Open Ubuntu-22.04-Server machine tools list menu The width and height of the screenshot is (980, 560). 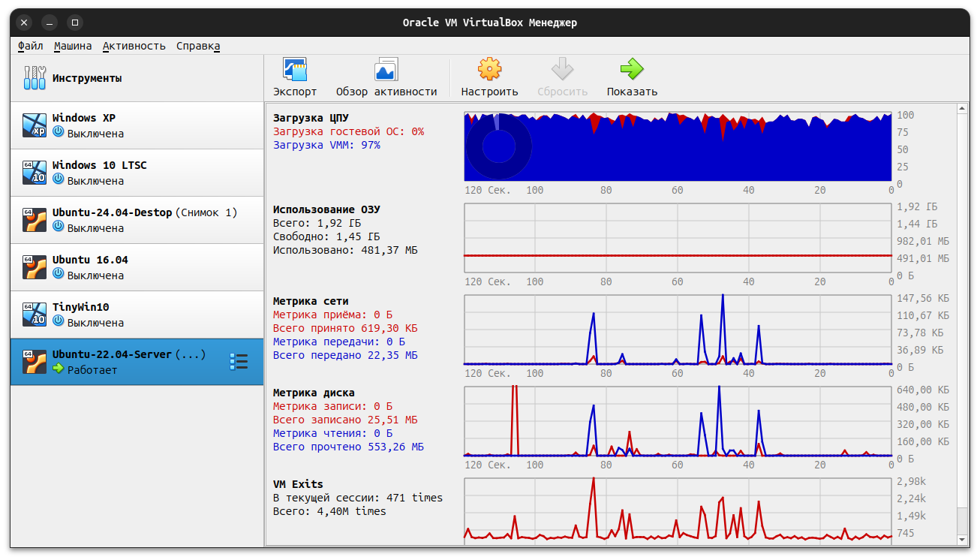[239, 362]
